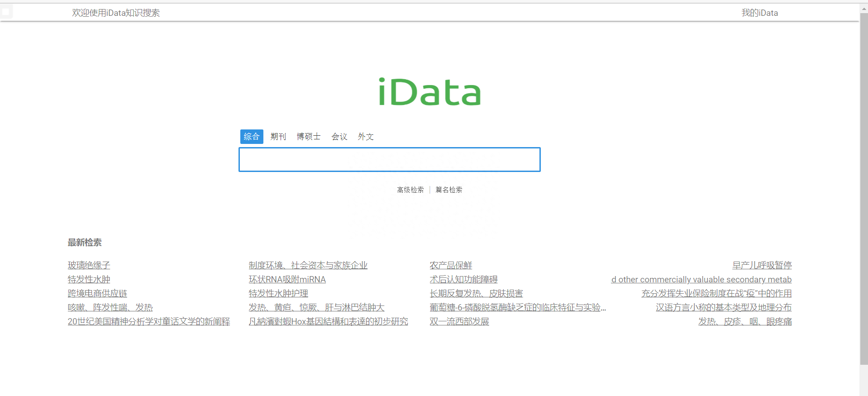Image resolution: width=868 pixels, height=396 pixels.
Task: Click the small square icon in top-left corner
Action: [x=6, y=12]
